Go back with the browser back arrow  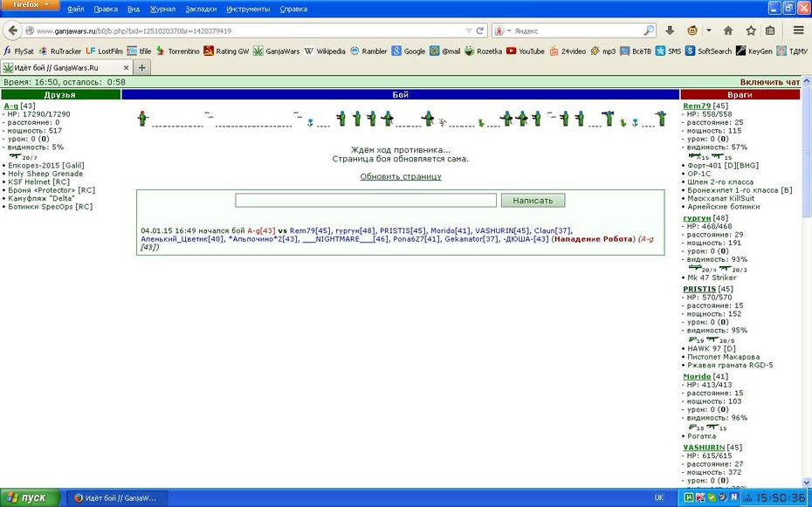(x=13, y=31)
